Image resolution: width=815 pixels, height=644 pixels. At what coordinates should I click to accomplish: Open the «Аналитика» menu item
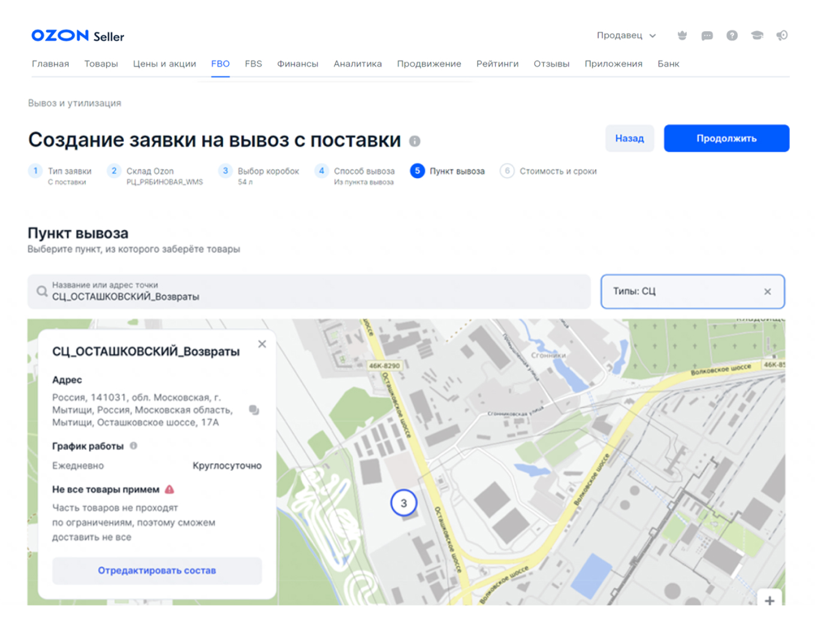(358, 64)
